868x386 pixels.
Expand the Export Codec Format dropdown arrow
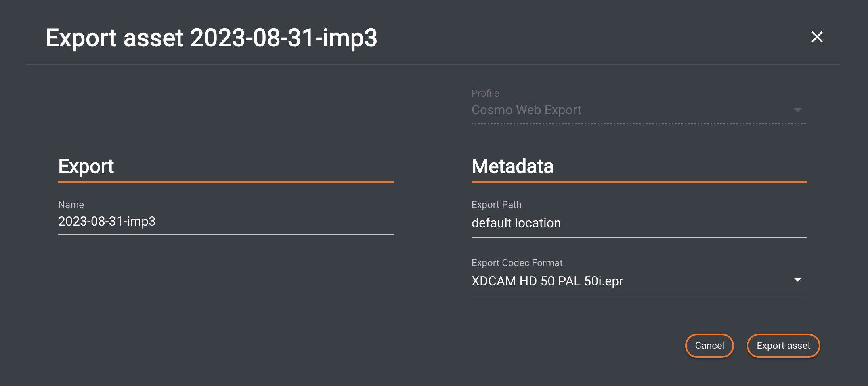[797, 280]
